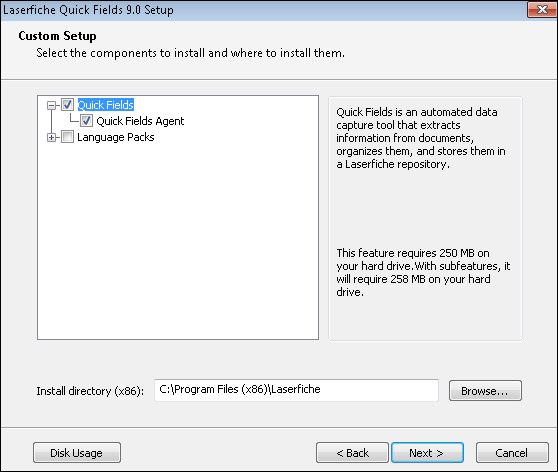558x472 pixels.
Task: Click the Laserfiche Quick Fields 9.0 Setup title bar
Action: pyautogui.click(x=263, y=10)
